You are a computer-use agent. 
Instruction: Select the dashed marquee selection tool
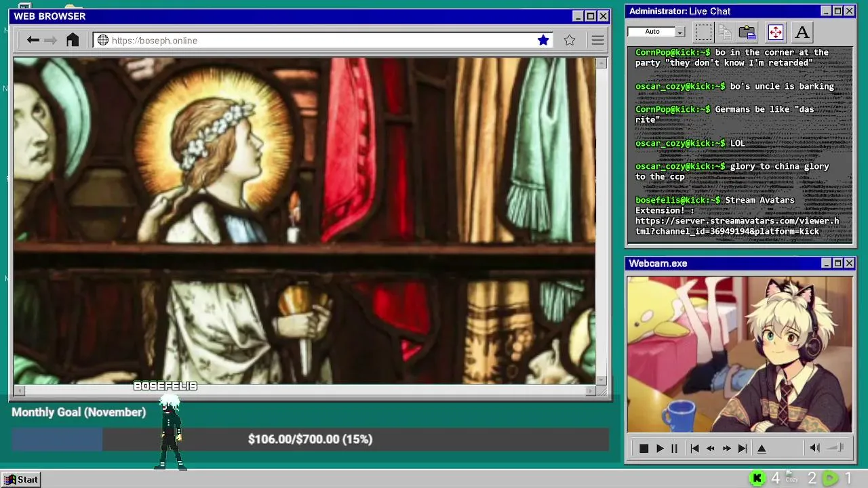[703, 32]
